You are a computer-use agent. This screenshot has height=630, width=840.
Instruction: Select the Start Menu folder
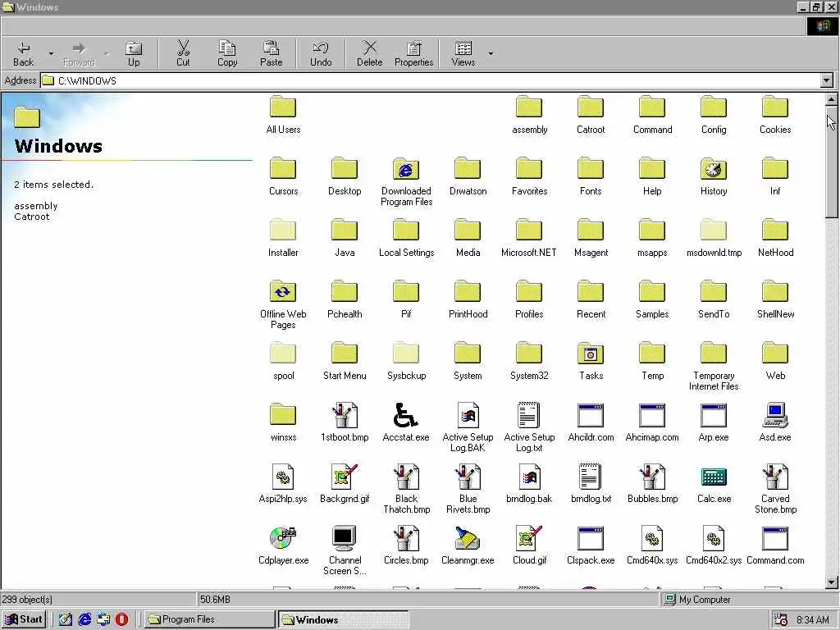click(x=345, y=362)
